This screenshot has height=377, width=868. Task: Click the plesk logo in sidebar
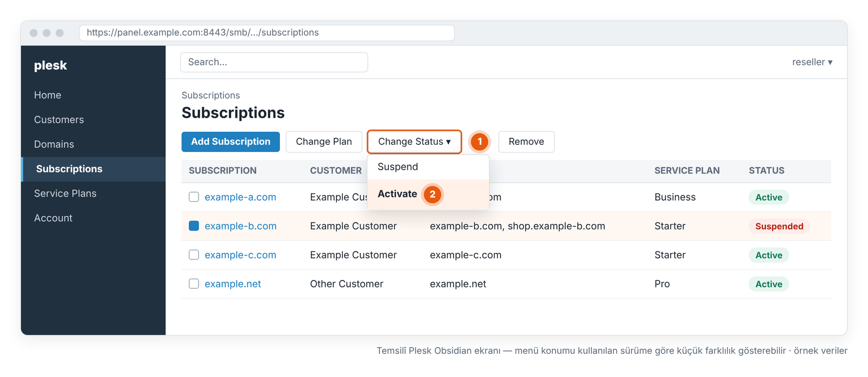tap(50, 66)
